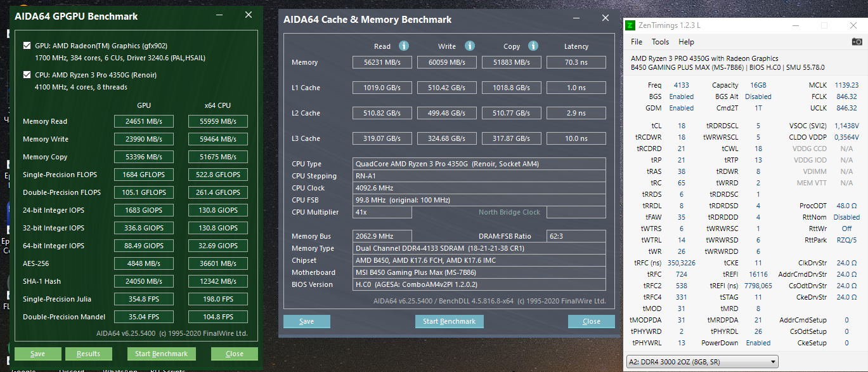This screenshot has width=868, height=372.
Task: Click the Memory Bus 2062.9 MHz field
Action: click(x=382, y=236)
